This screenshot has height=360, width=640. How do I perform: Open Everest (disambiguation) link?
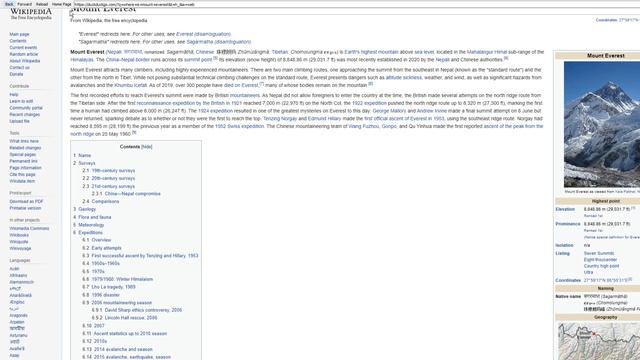point(203,34)
